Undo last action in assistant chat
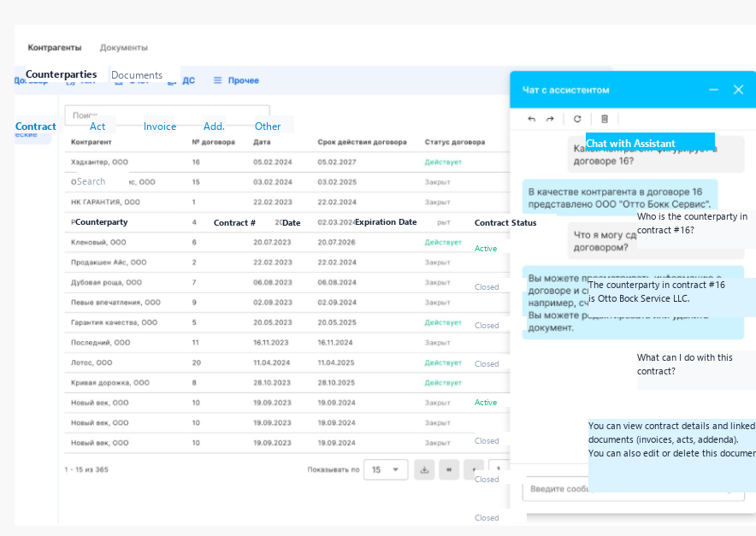The height and width of the screenshot is (536, 756). [531, 119]
